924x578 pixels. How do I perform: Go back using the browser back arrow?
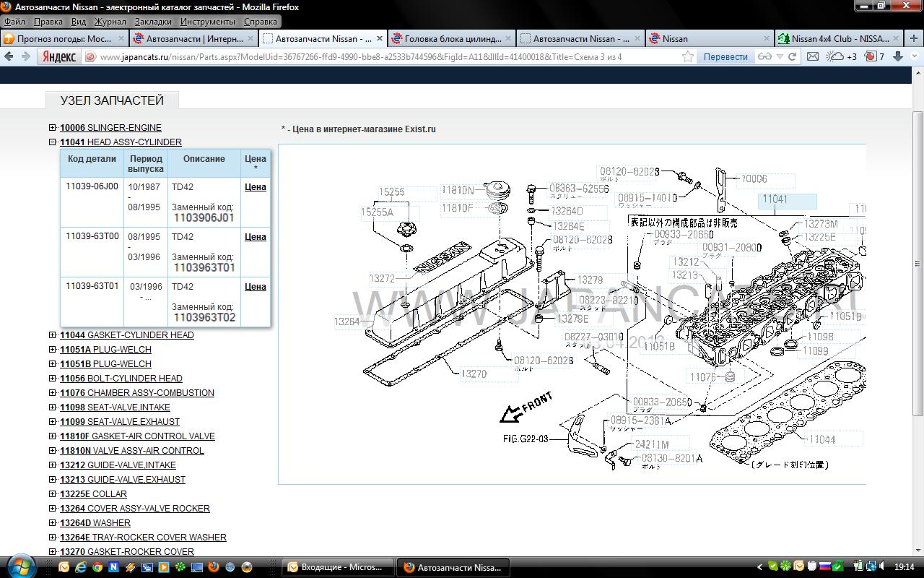[x=9, y=56]
